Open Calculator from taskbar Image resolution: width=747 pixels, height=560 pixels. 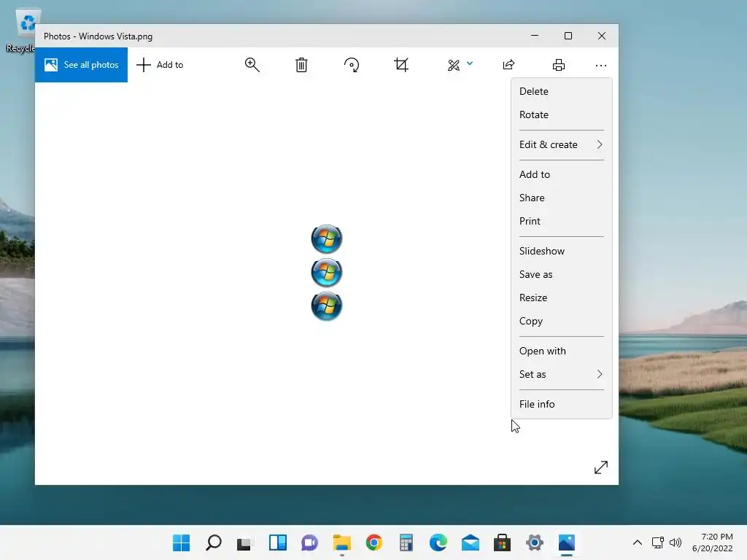tap(406, 542)
